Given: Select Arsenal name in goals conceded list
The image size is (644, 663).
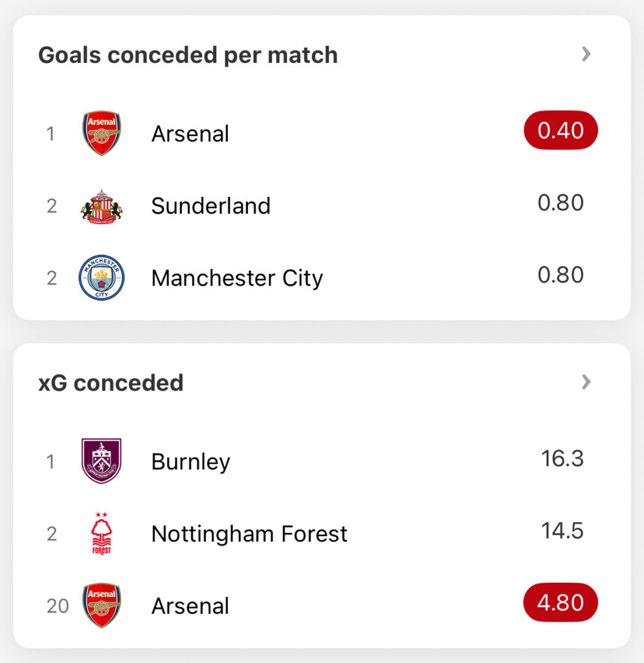Looking at the screenshot, I should [190, 134].
